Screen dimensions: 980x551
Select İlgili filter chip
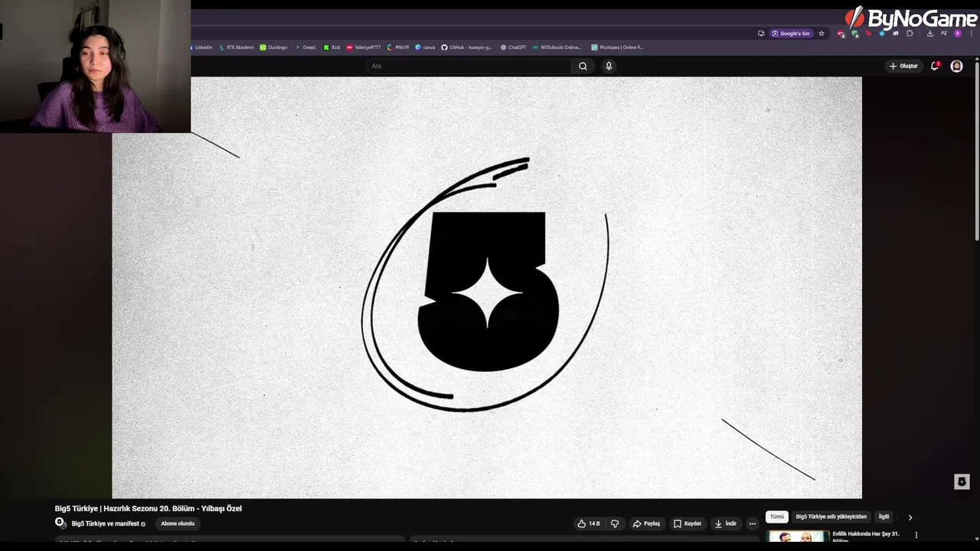point(884,517)
